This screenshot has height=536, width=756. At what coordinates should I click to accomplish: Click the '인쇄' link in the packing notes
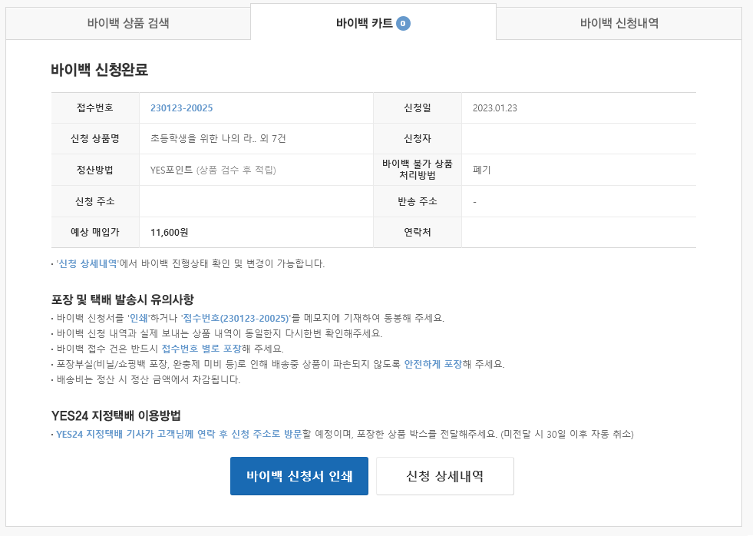[x=139, y=318]
